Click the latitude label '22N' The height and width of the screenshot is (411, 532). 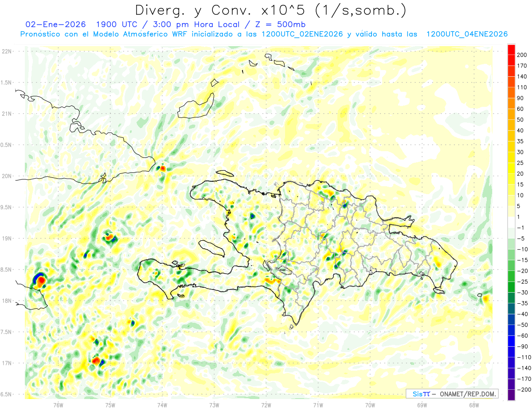click(7, 51)
